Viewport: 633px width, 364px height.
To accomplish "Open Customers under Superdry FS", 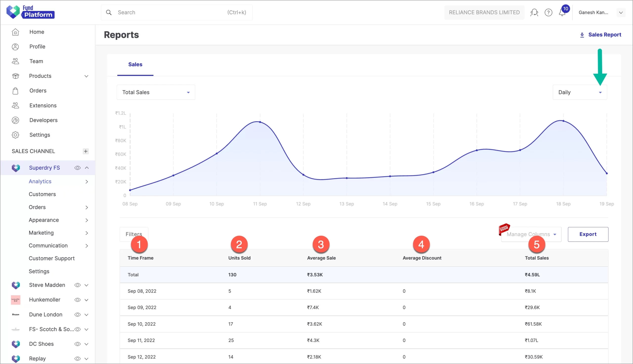I will click(x=42, y=194).
